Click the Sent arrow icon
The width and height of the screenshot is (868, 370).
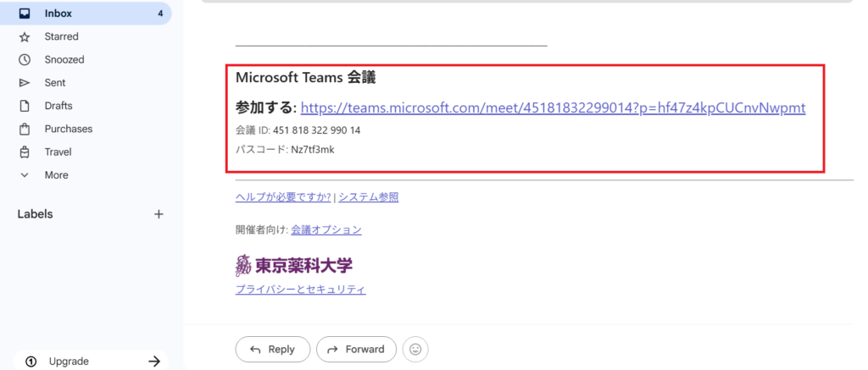point(25,83)
